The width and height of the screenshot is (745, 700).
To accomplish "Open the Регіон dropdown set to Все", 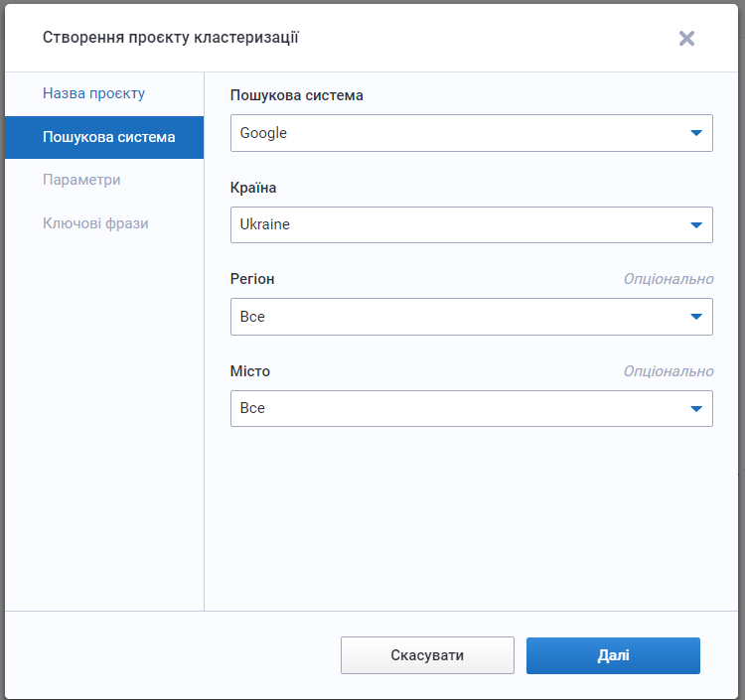I will coord(457,317).
